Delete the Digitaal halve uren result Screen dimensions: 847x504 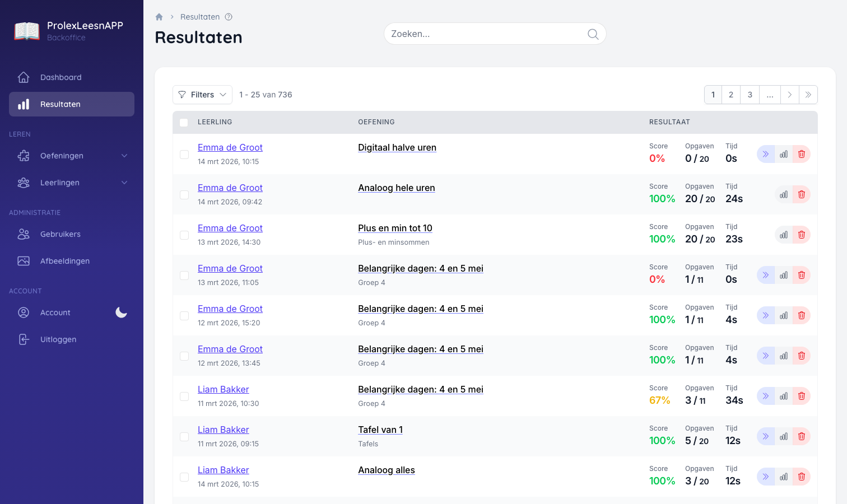tap(802, 154)
